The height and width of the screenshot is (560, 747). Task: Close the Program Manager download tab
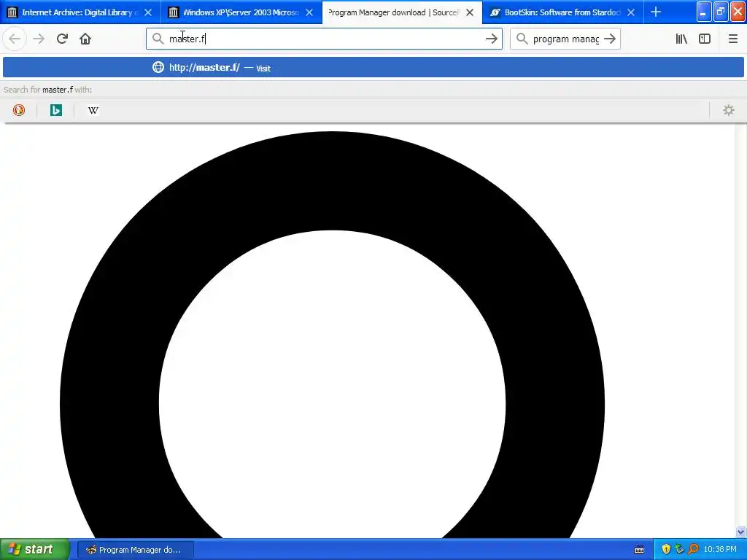[x=470, y=12]
